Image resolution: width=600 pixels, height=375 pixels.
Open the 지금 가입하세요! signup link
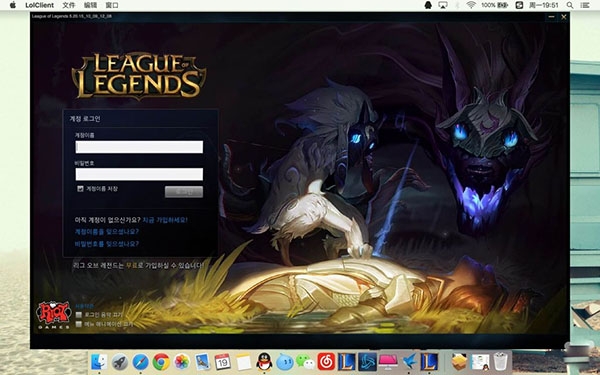[x=165, y=220]
